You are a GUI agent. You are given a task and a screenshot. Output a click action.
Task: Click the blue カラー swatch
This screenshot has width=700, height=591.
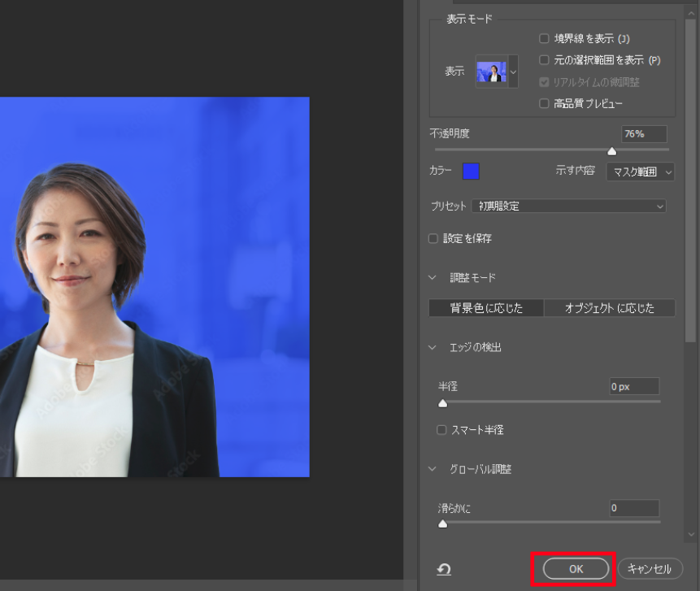(x=471, y=172)
